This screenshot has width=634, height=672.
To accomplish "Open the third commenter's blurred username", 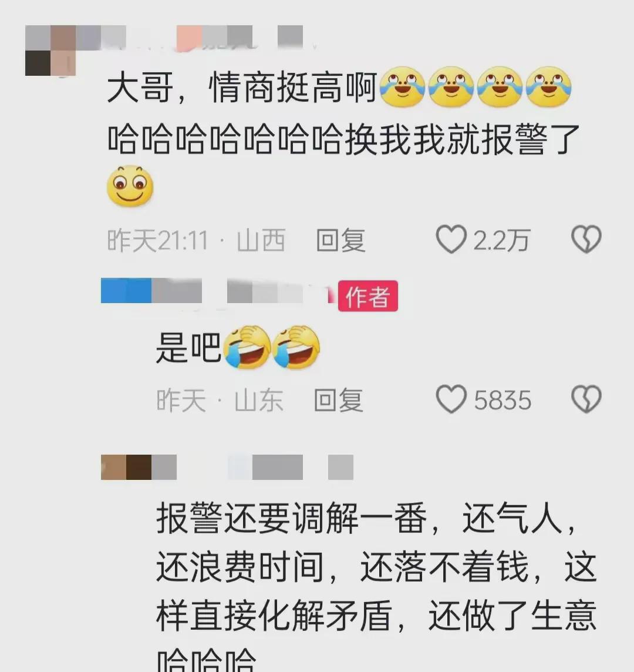I will [227, 467].
